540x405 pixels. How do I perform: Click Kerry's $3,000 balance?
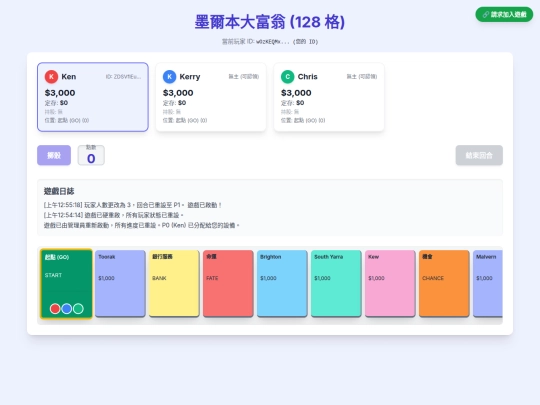point(178,93)
